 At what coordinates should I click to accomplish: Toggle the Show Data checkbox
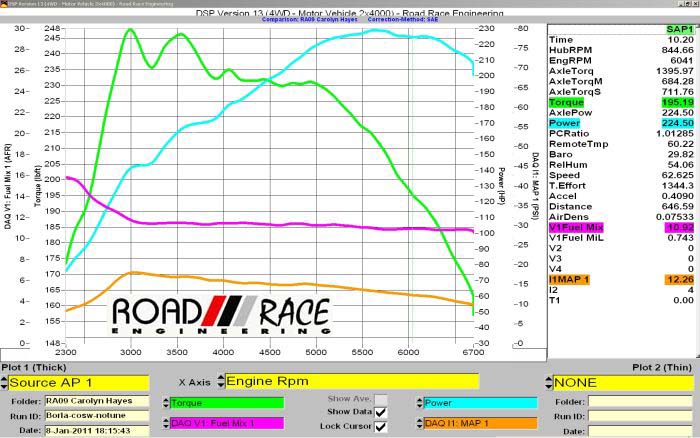(x=381, y=411)
